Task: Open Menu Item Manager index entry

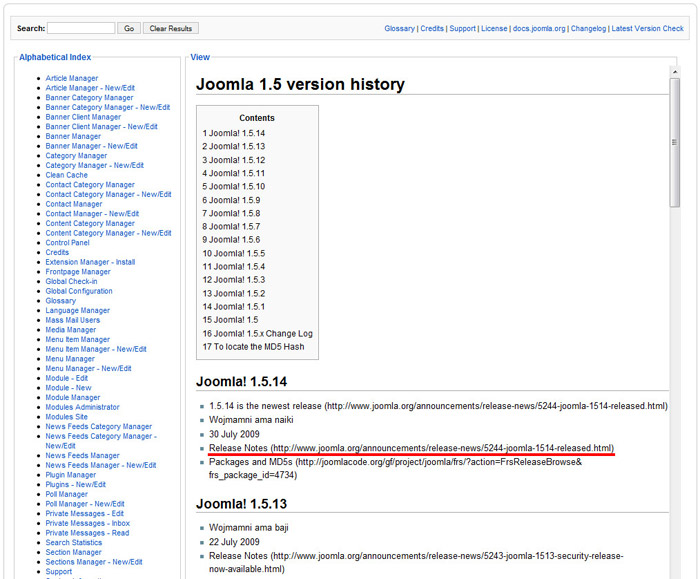Action: pyautogui.click(x=78, y=339)
